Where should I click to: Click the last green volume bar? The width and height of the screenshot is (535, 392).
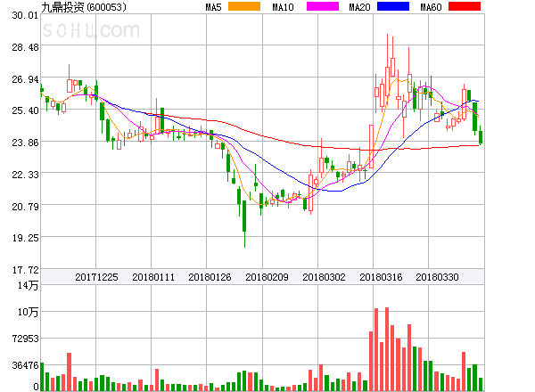click(481, 384)
